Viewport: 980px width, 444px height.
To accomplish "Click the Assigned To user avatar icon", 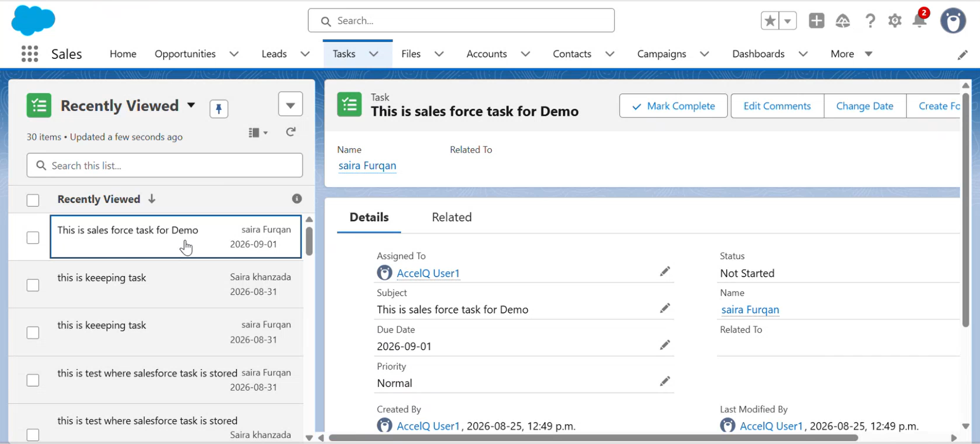I will point(384,273).
